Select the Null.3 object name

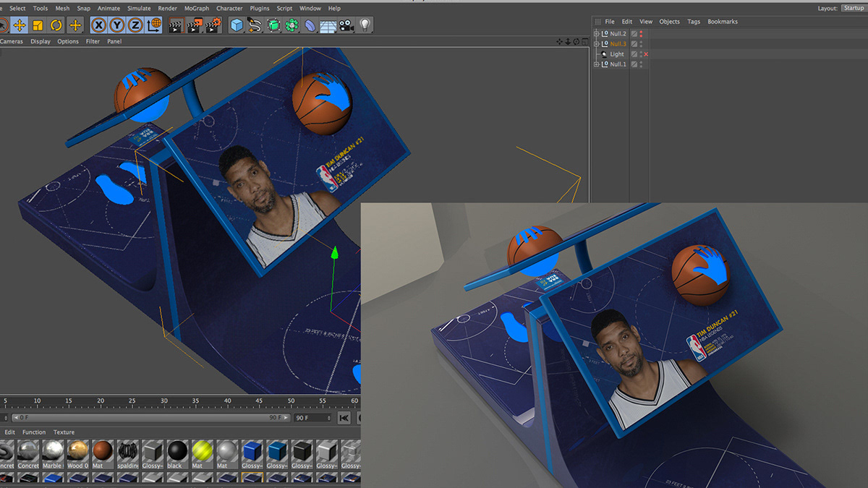618,44
